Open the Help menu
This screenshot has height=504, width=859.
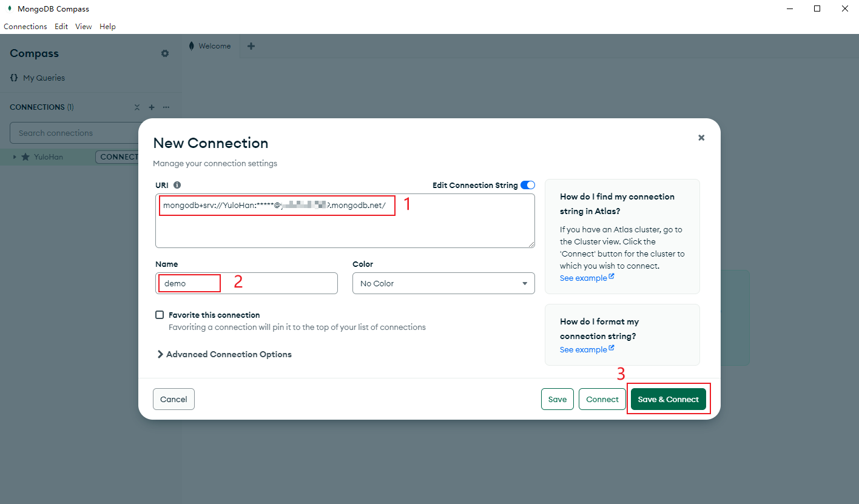[107, 27]
